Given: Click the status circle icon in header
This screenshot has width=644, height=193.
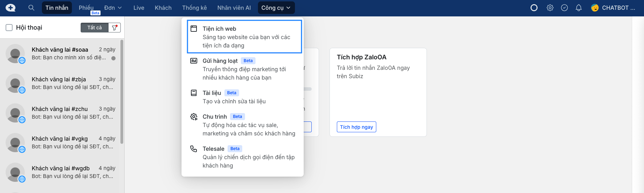Looking at the screenshot, I should (x=534, y=8).
